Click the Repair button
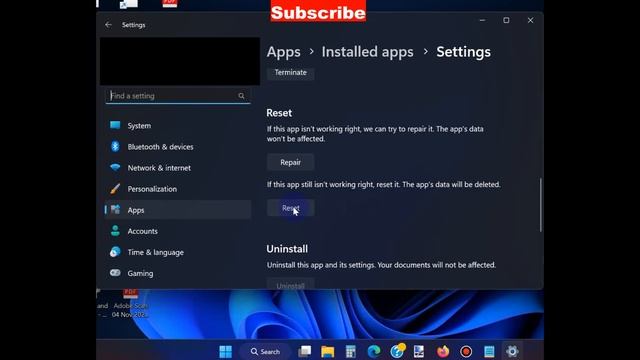This screenshot has width=640, height=360. point(291,162)
